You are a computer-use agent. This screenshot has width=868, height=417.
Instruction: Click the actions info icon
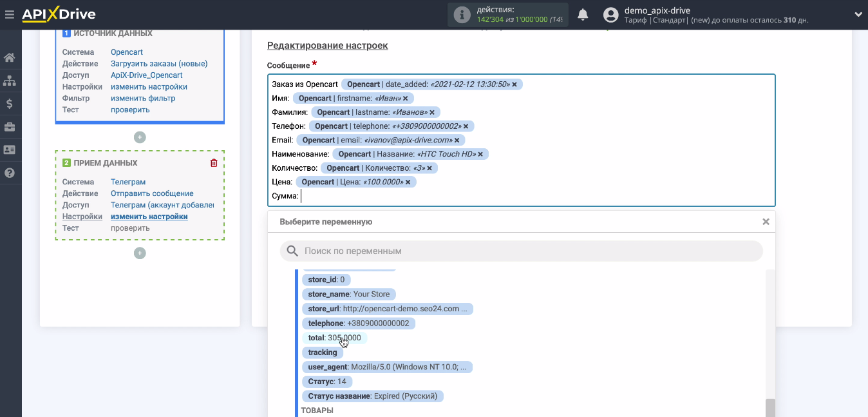click(462, 15)
